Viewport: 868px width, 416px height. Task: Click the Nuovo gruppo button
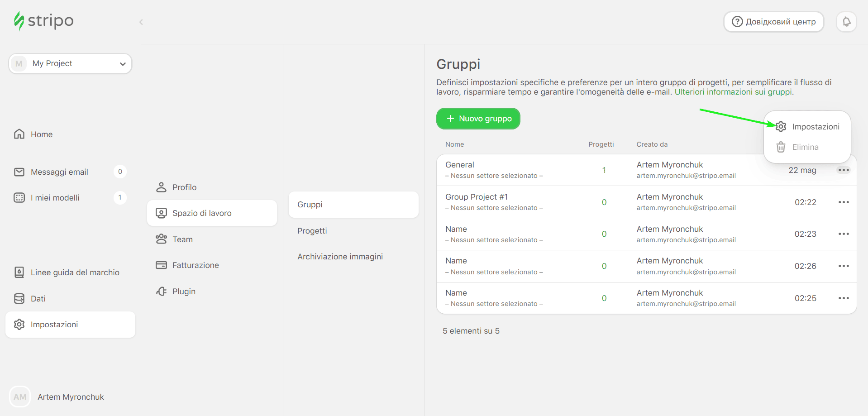pos(478,119)
